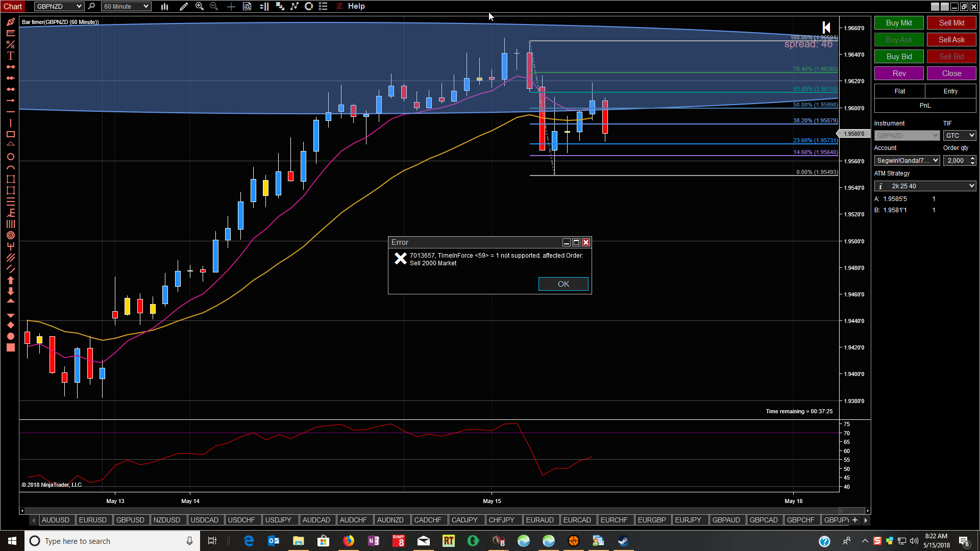Switch to the GBPAUD chart tab
980x551 pixels.
pos(726,520)
